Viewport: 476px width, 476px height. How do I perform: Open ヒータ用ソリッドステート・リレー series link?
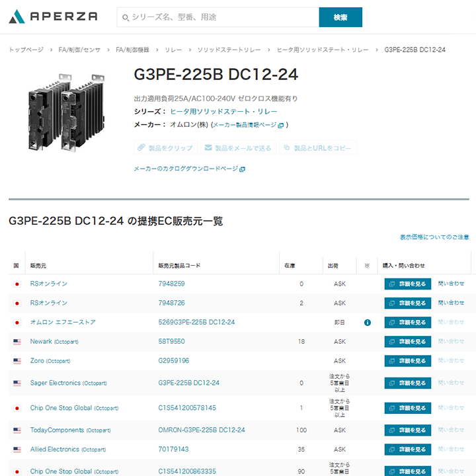[223, 111]
